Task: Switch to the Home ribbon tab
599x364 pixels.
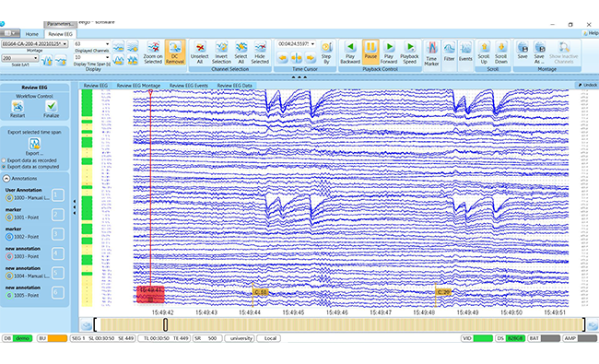Action: tap(31, 34)
